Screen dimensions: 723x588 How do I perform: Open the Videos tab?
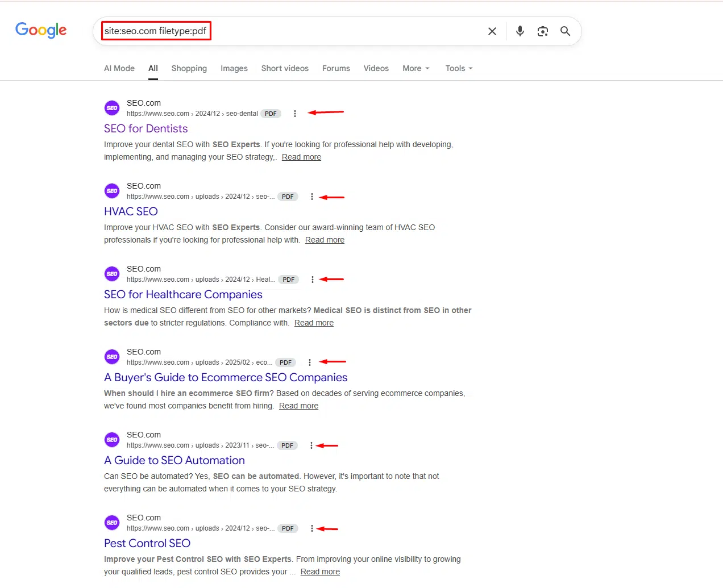click(376, 68)
